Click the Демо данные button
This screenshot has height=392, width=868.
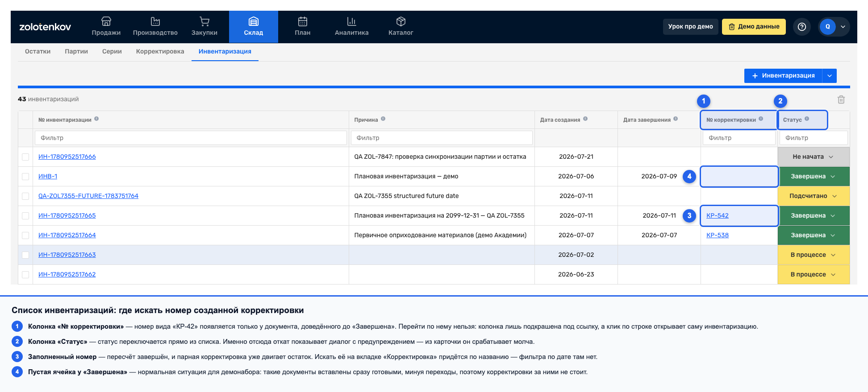754,27
